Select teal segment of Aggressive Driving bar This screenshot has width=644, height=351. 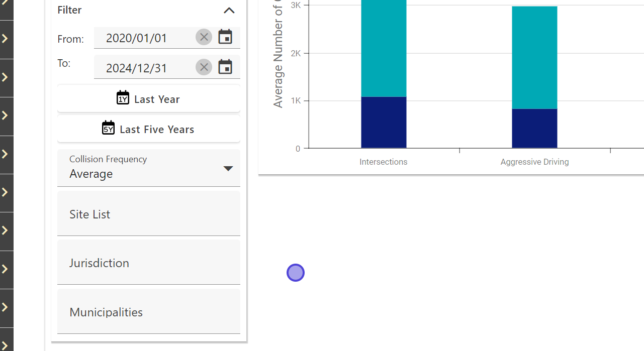pos(534,57)
